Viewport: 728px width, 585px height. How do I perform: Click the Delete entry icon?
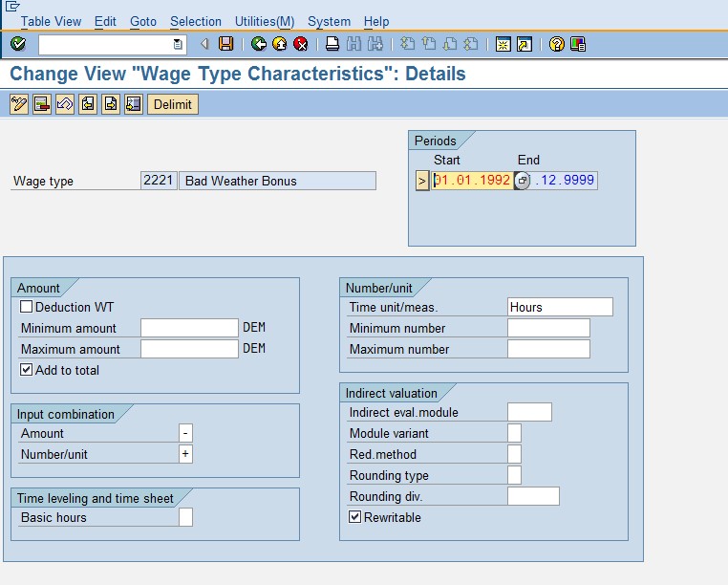(x=42, y=104)
